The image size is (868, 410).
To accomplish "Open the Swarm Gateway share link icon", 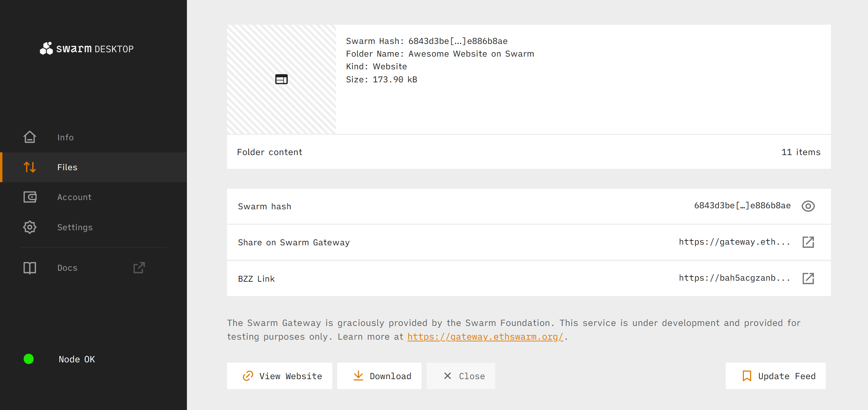I will (x=808, y=242).
